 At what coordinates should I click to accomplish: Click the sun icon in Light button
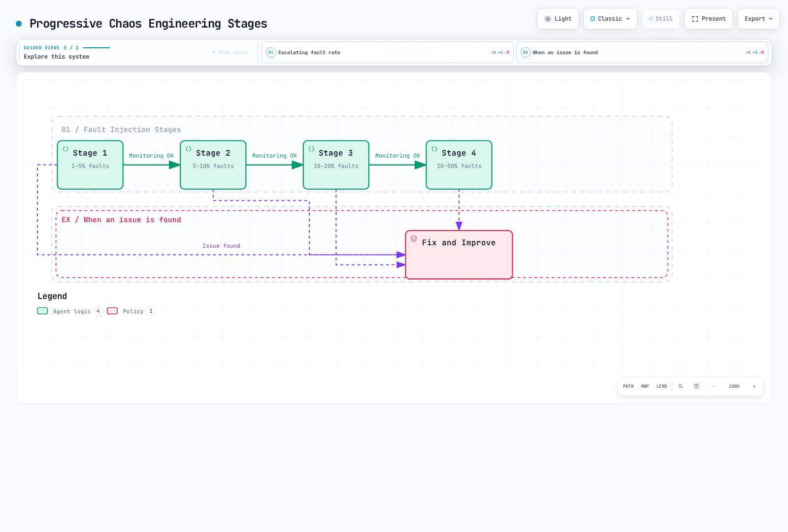(548, 19)
